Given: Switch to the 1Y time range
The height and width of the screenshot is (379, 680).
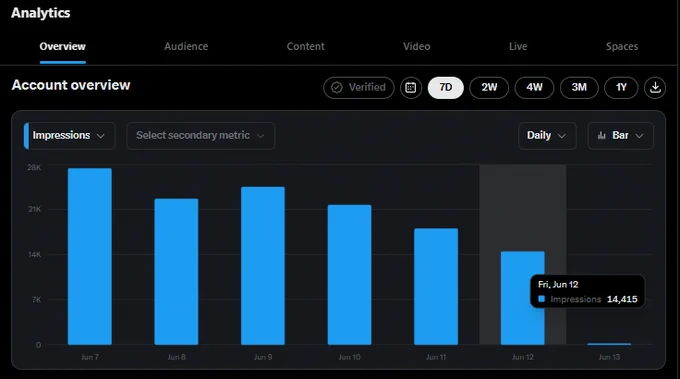Looking at the screenshot, I should [621, 88].
